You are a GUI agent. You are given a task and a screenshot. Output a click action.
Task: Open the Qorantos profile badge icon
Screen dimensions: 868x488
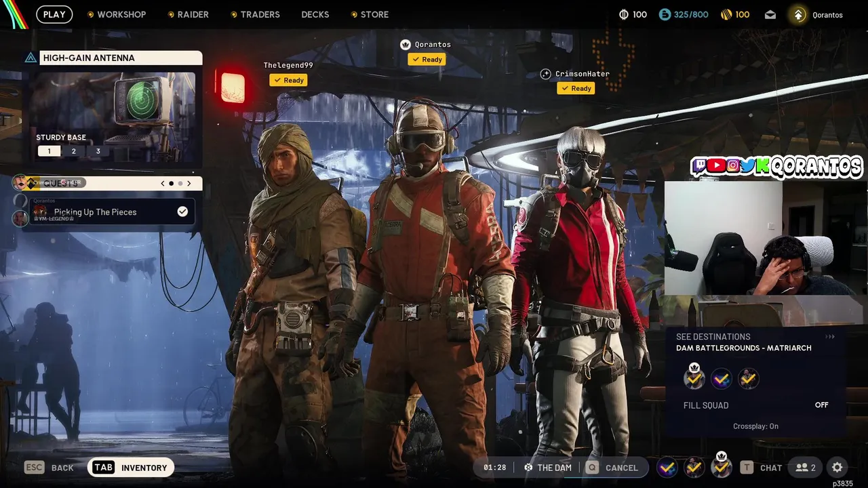799,14
